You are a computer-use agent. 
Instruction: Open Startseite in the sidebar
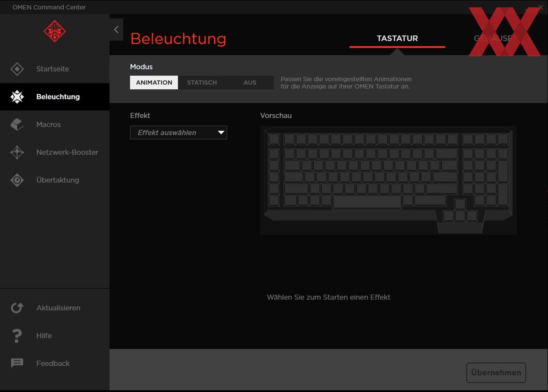pos(55,69)
